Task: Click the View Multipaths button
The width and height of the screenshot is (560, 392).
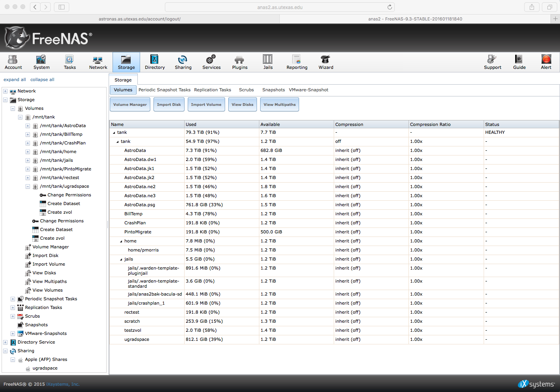Action: click(x=279, y=105)
